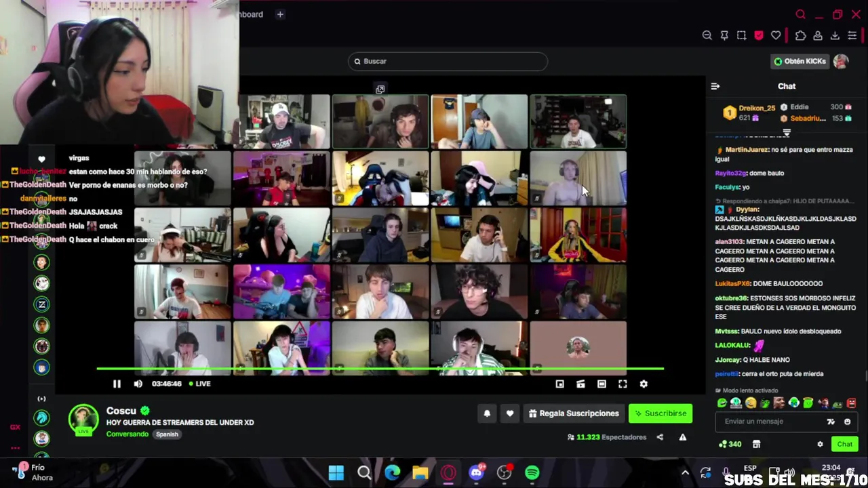Open Coscu channel avatar
Screen dimensions: 868x488
[x=83, y=419]
